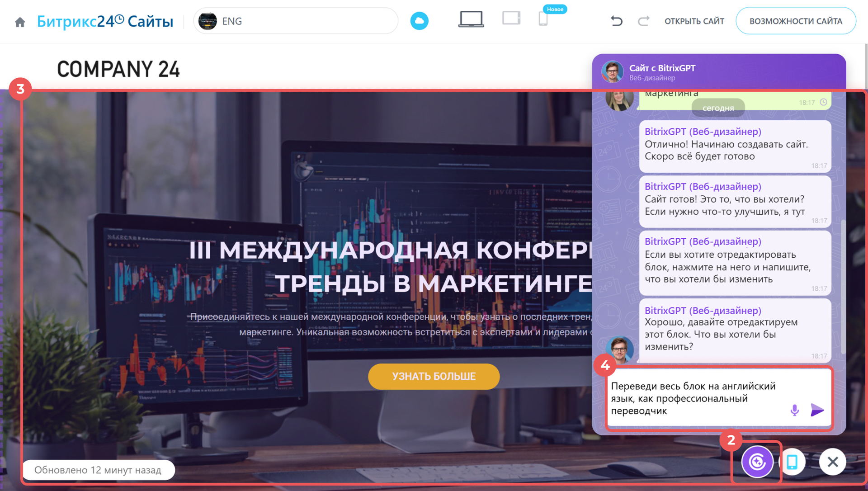Open the purple BitrixGPT copilot button
The image size is (868, 491).
coord(757,462)
